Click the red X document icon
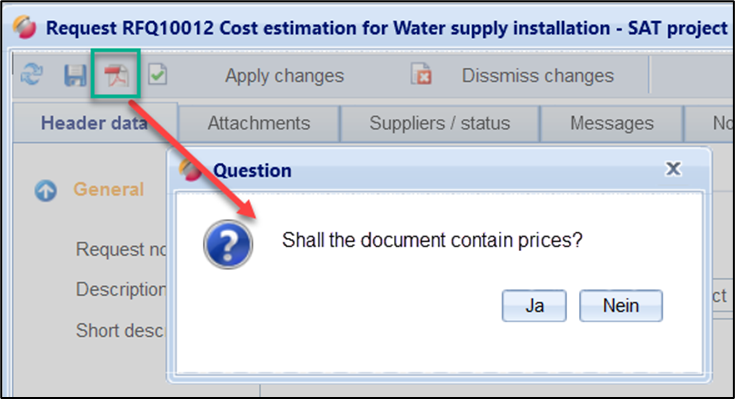Image resolution: width=735 pixels, height=399 pixels. pyautogui.click(x=421, y=74)
